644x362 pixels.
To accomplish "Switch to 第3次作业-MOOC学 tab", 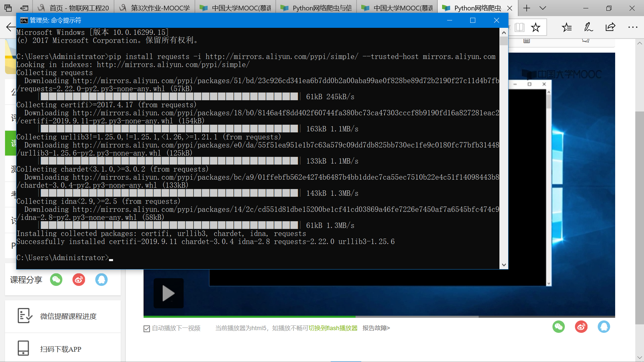I will tap(155, 8).
